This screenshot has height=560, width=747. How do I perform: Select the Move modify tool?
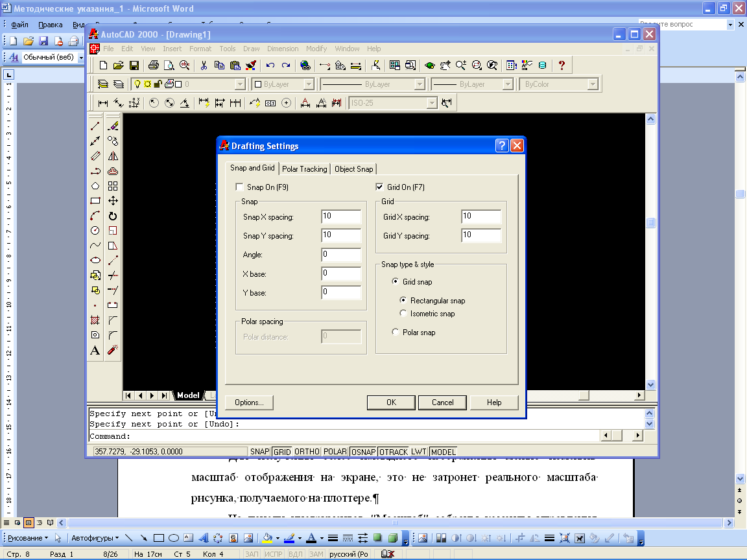(x=113, y=200)
